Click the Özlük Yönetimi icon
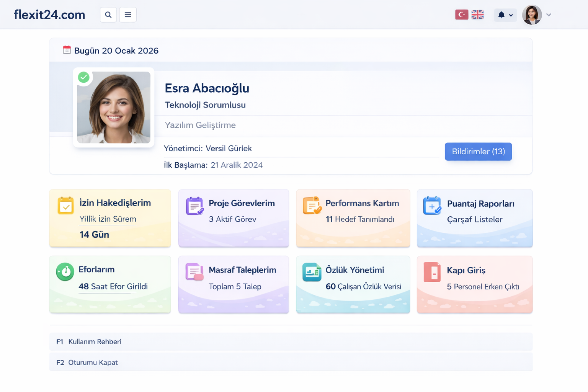Screen dimensions: 588x392 click(x=312, y=272)
